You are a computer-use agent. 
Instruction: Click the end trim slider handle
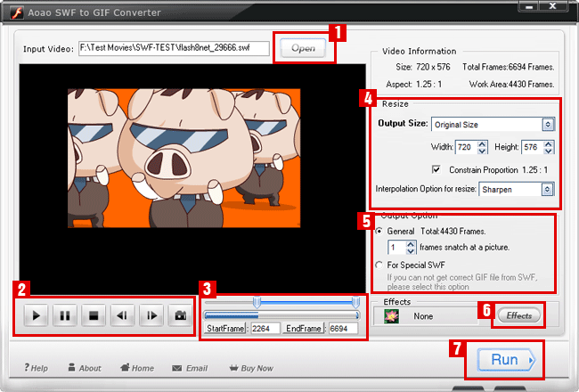point(355,302)
